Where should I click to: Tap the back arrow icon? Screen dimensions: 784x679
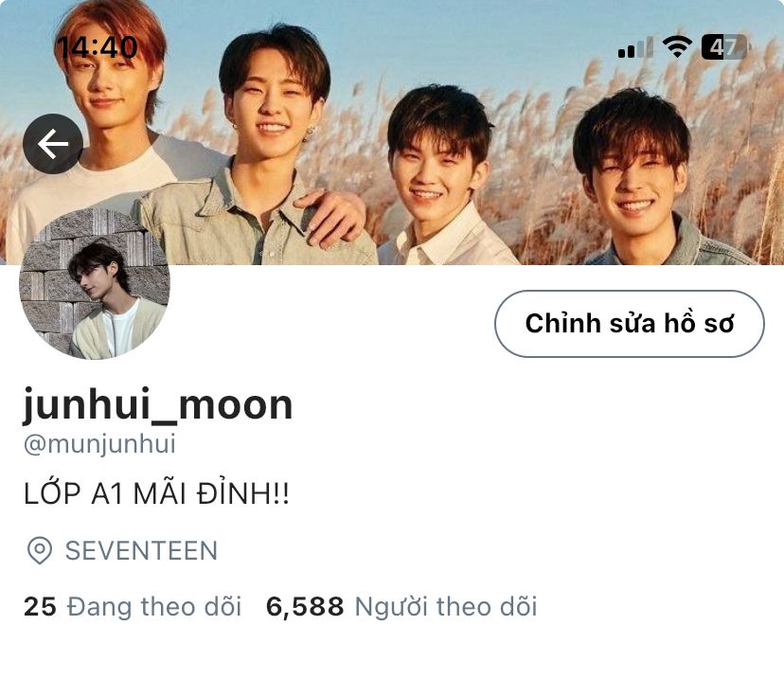52,144
